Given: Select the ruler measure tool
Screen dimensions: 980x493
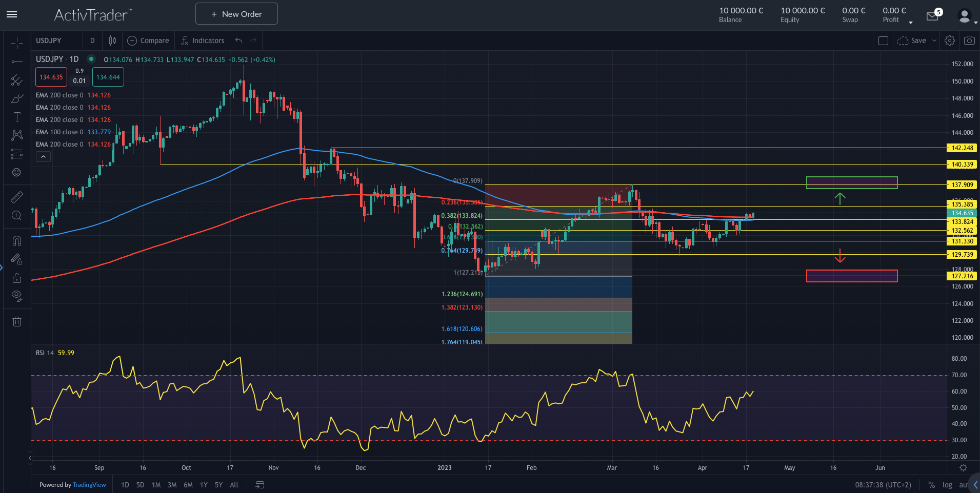Looking at the screenshot, I should (17, 197).
